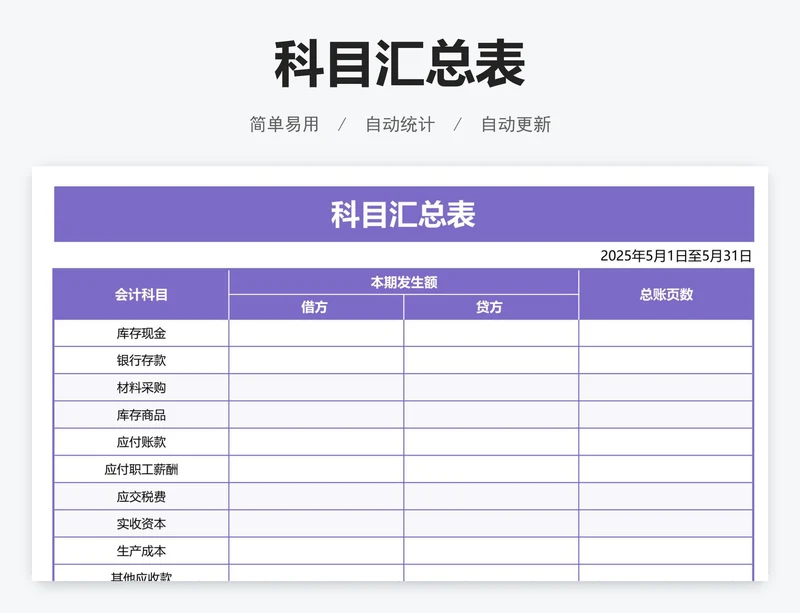Select the 借方 cell for 应交税费

click(x=316, y=497)
